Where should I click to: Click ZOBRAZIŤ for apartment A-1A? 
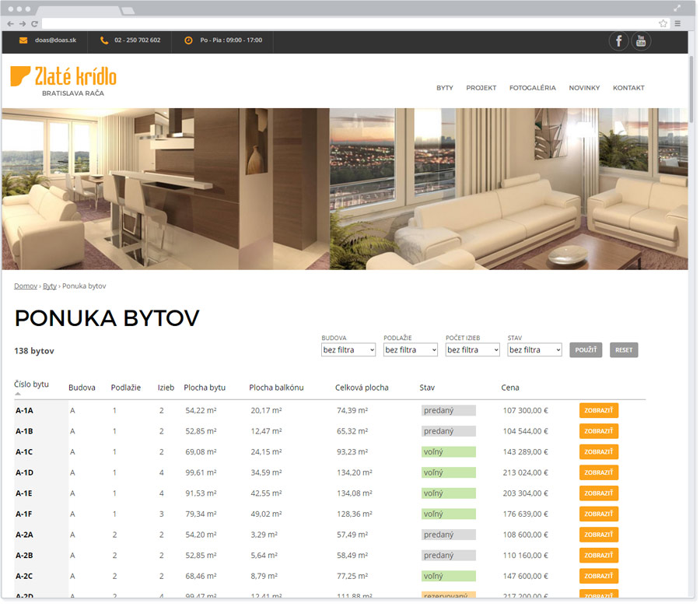click(598, 410)
